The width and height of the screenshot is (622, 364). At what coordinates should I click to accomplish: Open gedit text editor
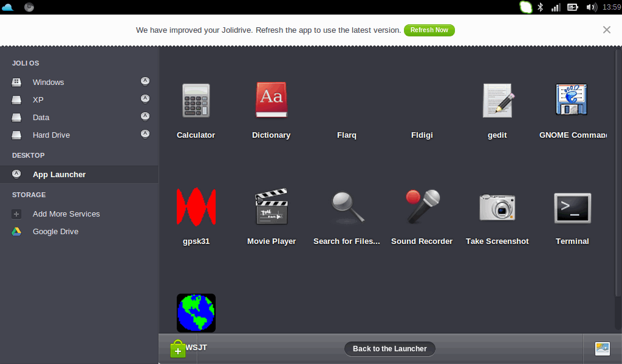point(497,101)
